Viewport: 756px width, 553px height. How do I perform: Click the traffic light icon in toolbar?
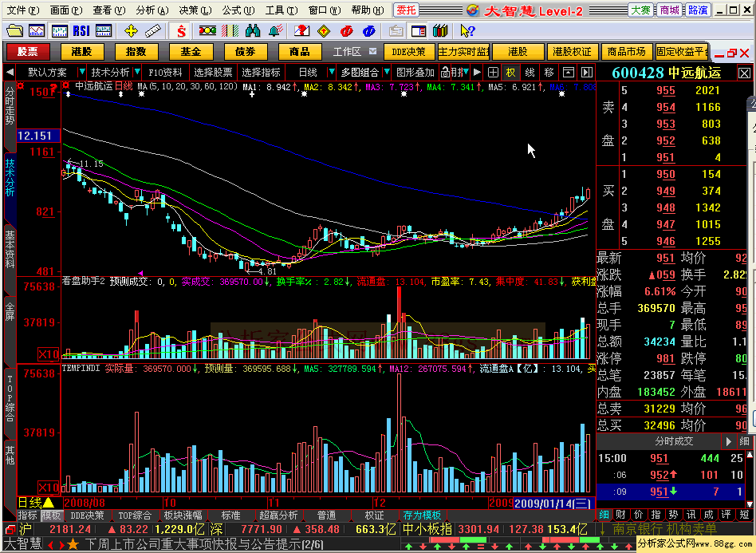pyautogui.click(x=207, y=31)
